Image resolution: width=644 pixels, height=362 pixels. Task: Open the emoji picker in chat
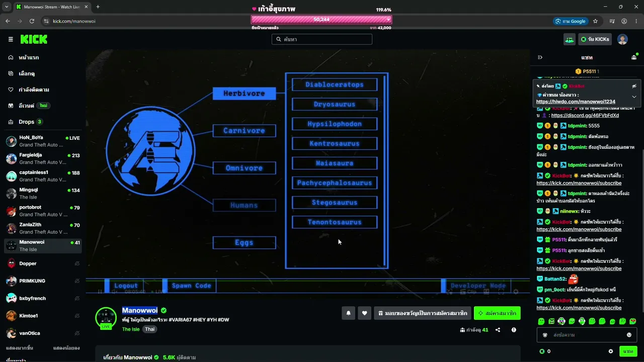pos(629,335)
